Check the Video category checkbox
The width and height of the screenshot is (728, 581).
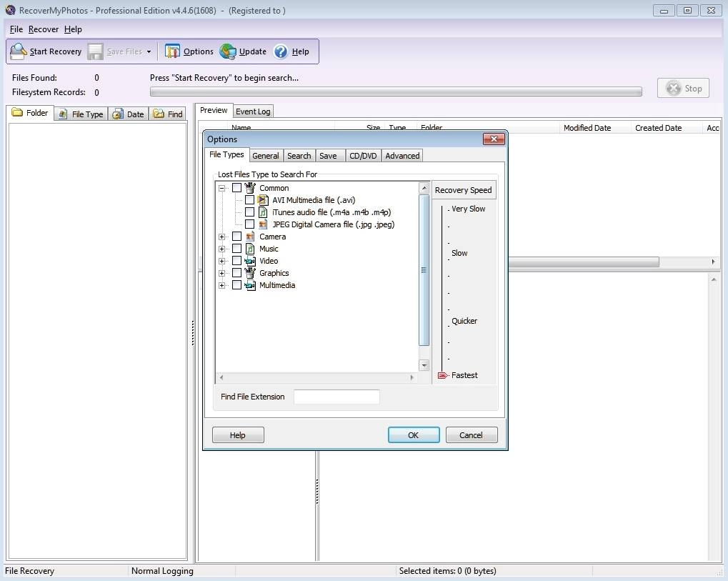pyautogui.click(x=236, y=261)
